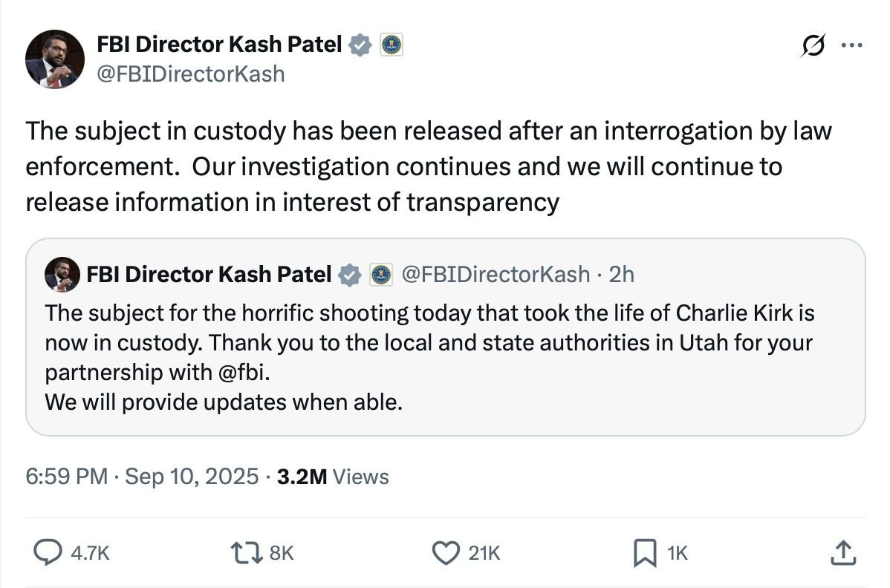Click the share upload icon
This screenshot has width=890, height=588.
point(843,552)
